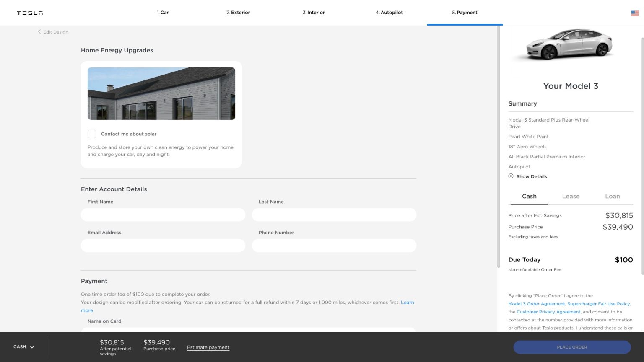Tick the Contact me about solar checkbox
The width and height of the screenshot is (644, 362).
click(x=92, y=134)
